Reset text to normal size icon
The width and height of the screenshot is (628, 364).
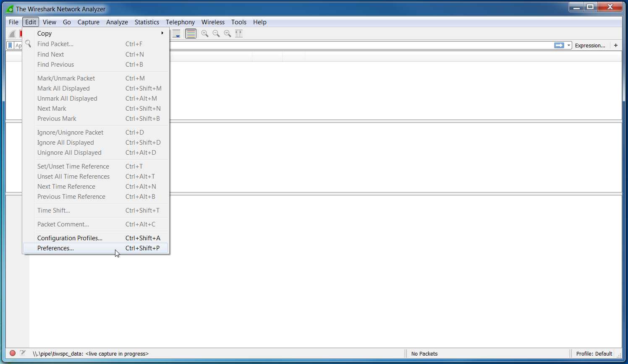[x=228, y=34]
